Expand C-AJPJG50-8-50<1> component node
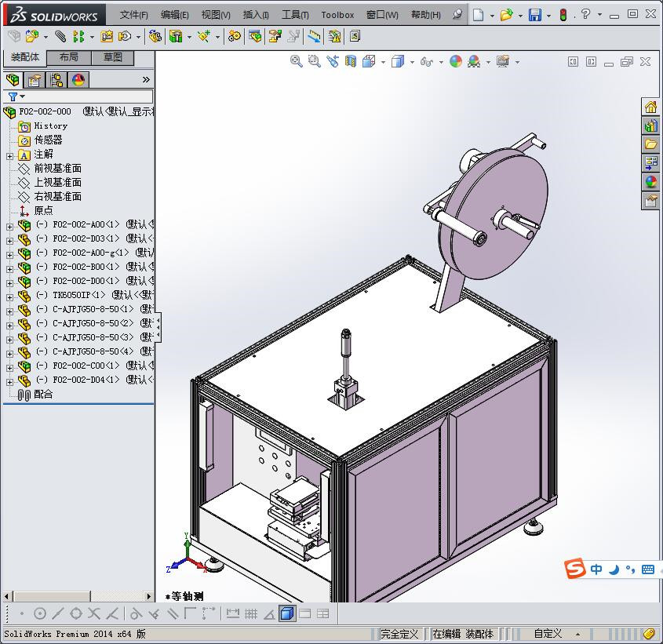663x644 pixels. pyautogui.click(x=9, y=311)
